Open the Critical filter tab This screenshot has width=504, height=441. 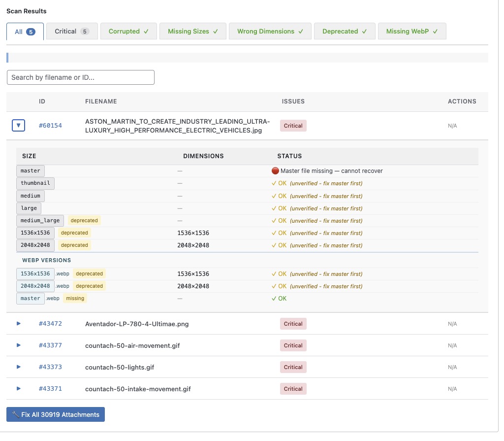coord(72,32)
